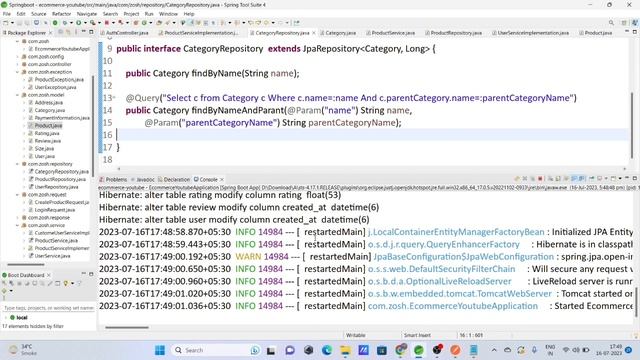The width and height of the screenshot is (640, 360).
Task: Select CategoryRepository.java in Package Explorer
Action: coord(61,171)
